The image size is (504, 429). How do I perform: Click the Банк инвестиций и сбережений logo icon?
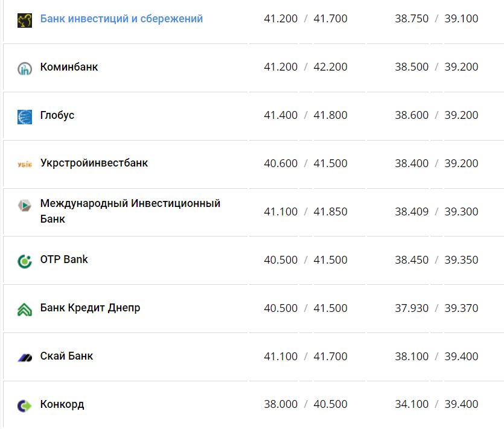(25, 20)
